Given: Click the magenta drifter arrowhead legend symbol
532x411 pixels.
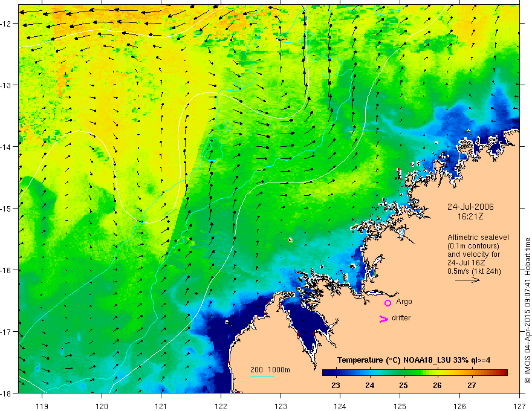Looking at the screenshot, I should point(383,319).
